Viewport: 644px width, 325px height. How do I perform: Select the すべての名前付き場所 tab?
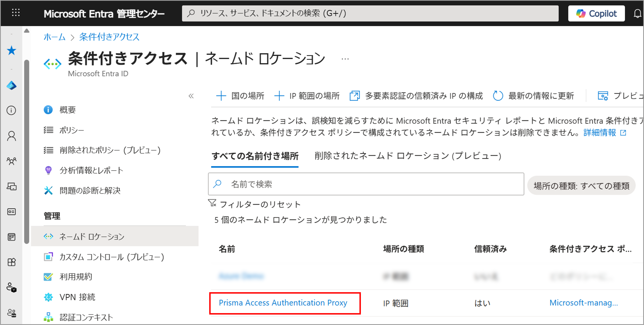[x=255, y=156]
